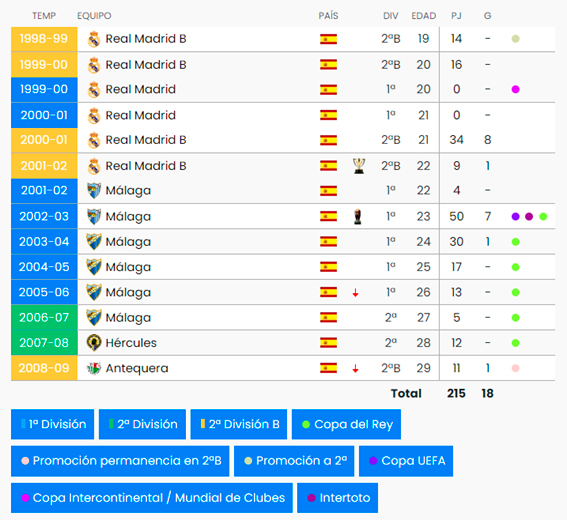Click the 2ª División B legend button

click(x=239, y=424)
